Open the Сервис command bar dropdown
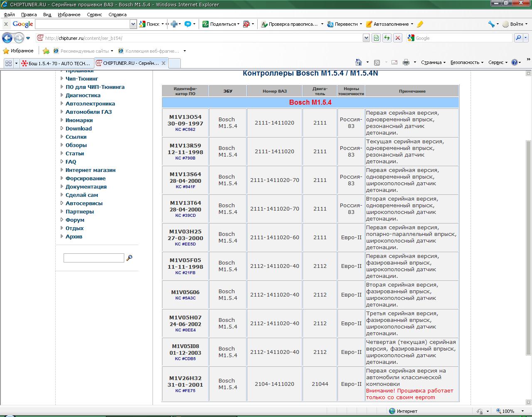Viewport: 532px width, 417px height. [x=498, y=62]
